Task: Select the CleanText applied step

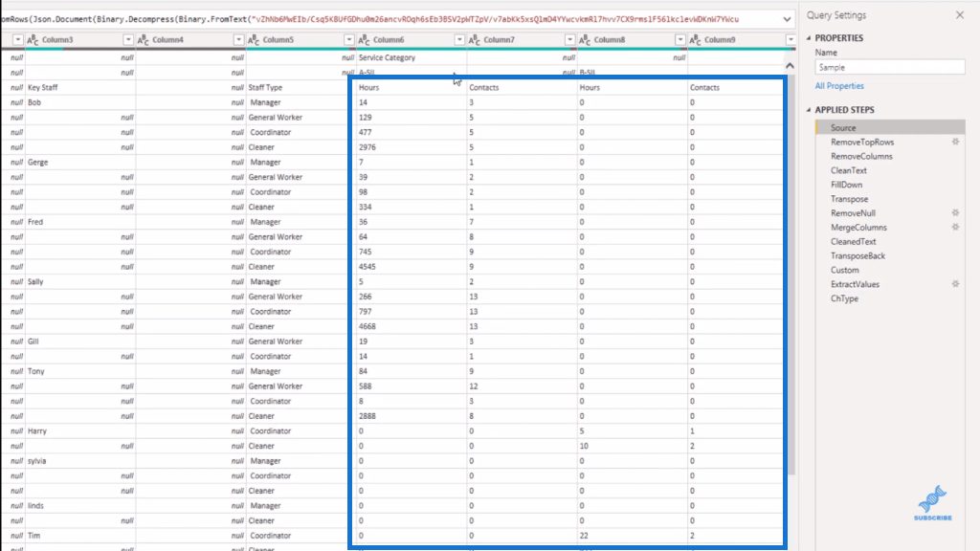Action: (848, 170)
